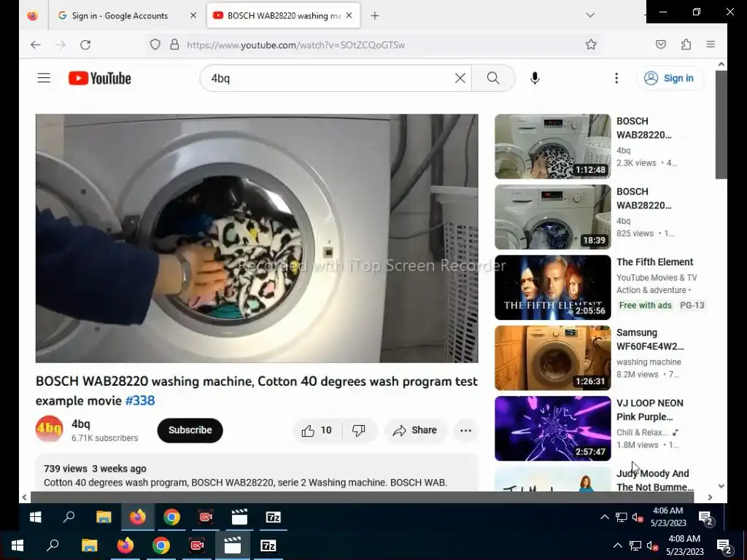
Task: Open the 4bq channel name link
Action: [81, 424]
